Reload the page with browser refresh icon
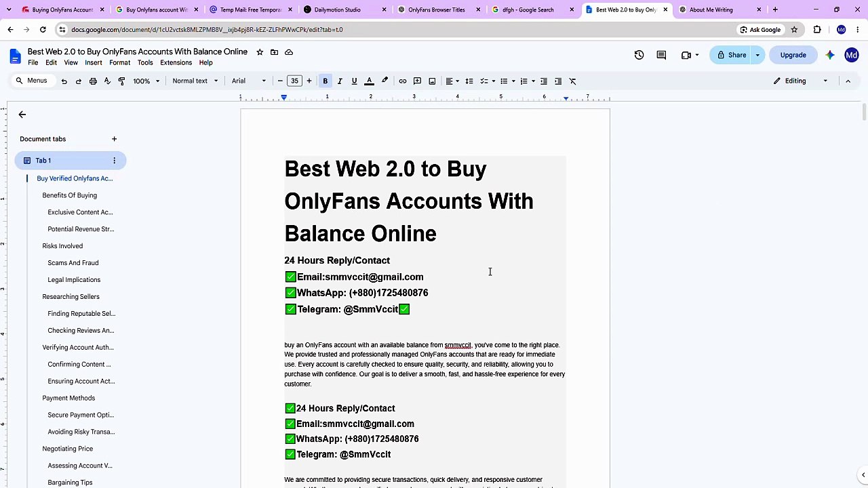This screenshot has width=868, height=488. pos(42,30)
